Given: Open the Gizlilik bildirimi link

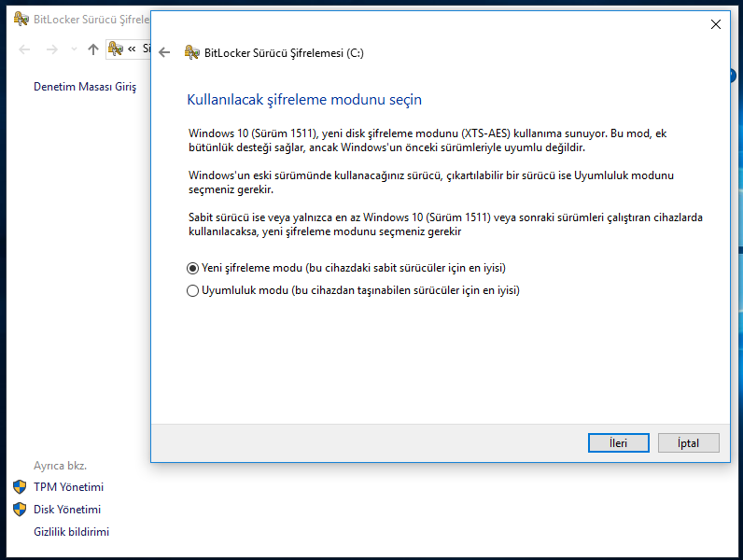Looking at the screenshot, I should [x=71, y=532].
